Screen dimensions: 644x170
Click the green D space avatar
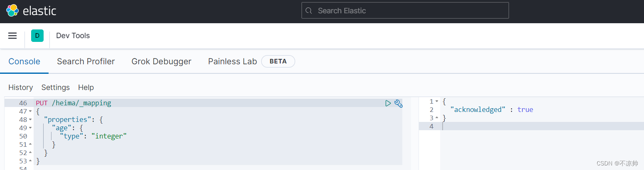point(37,36)
